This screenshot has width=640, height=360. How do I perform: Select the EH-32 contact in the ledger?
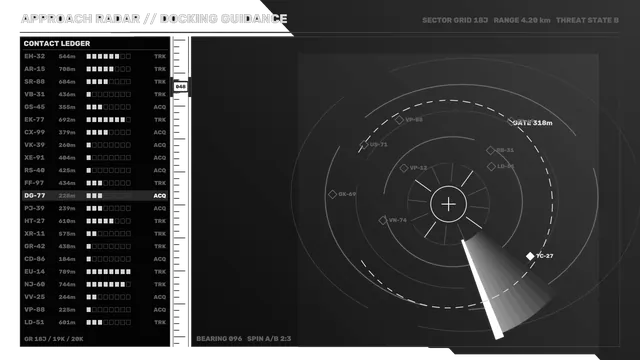(95, 56)
